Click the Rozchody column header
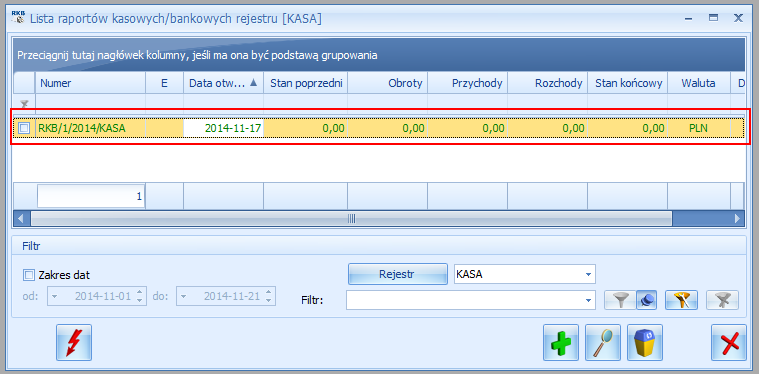The height and width of the screenshot is (374, 759). [547, 83]
